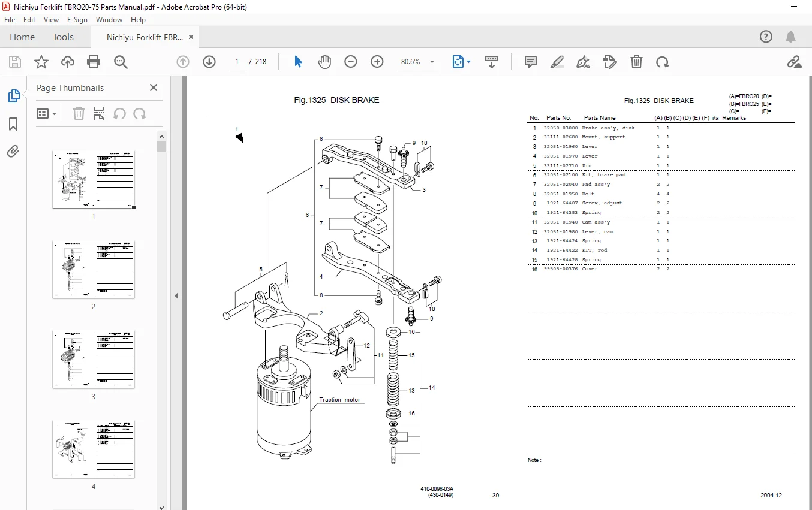Click the 'Screw, adjust' part name
The width and height of the screenshot is (812, 510).
602,203
